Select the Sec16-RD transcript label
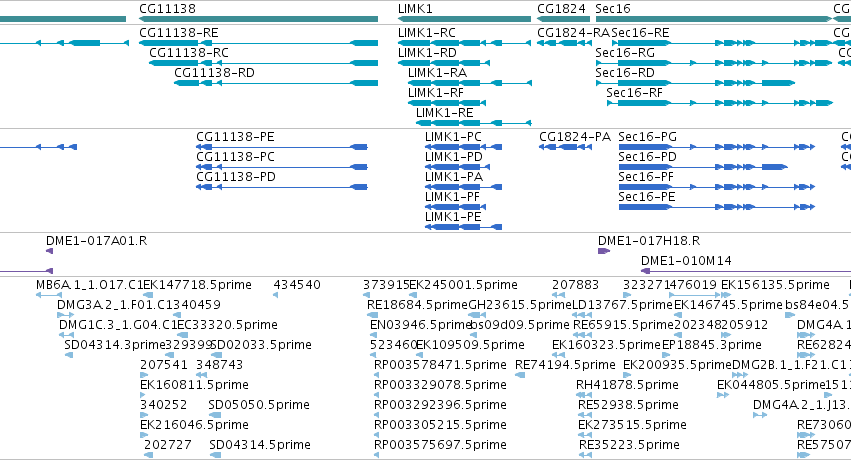 [625, 73]
